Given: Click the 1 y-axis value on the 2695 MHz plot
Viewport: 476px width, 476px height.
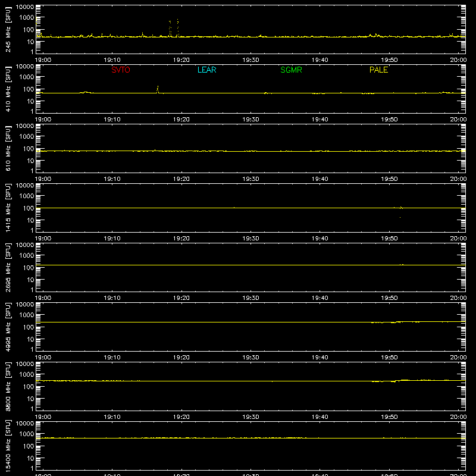Looking at the screenshot, I should tap(32, 290).
